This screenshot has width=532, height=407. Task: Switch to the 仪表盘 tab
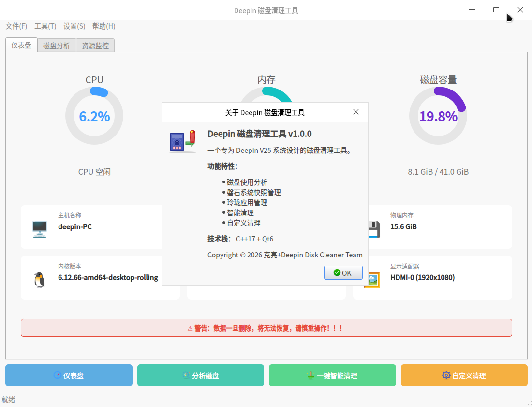[x=21, y=45]
